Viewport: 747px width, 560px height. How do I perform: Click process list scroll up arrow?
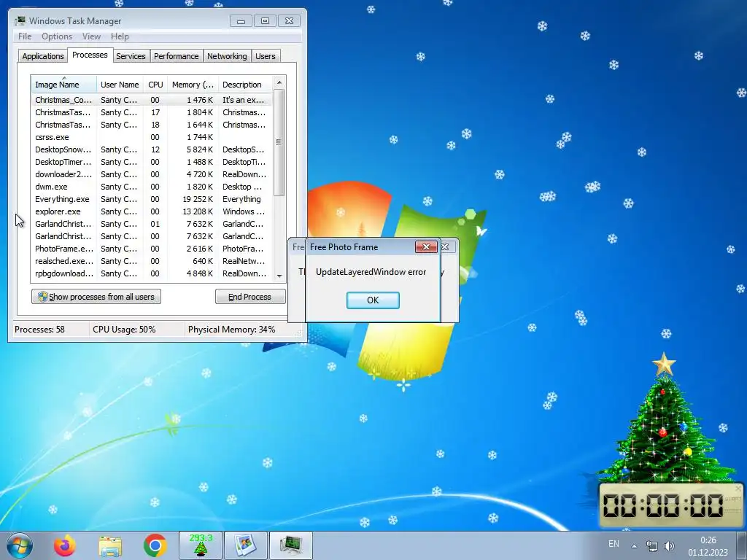click(279, 82)
